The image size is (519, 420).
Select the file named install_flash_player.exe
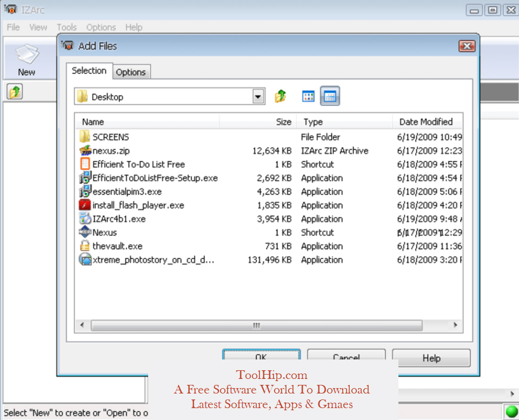coord(138,205)
